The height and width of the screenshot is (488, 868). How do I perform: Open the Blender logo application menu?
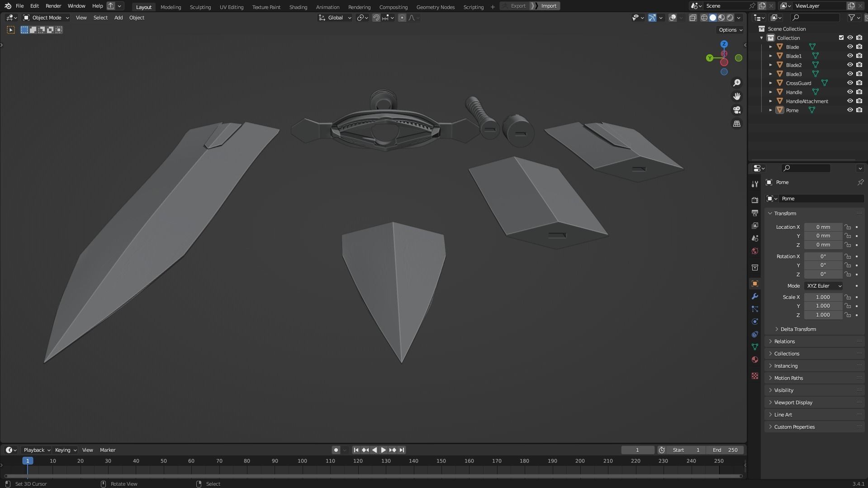point(8,6)
